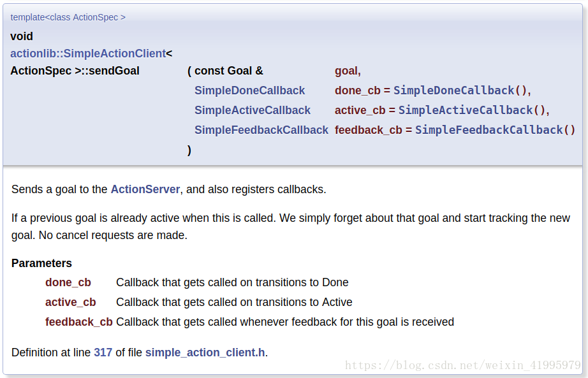Click the void return type text

[22, 36]
